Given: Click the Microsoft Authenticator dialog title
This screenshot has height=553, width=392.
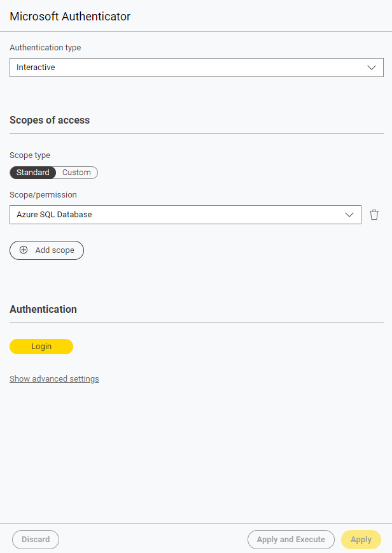Looking at the screenshot, I should (70, 17).
